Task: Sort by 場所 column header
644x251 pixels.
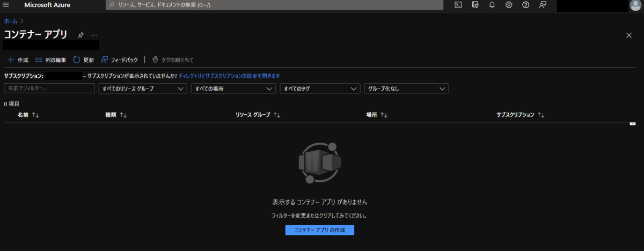Action: [377, 115]
